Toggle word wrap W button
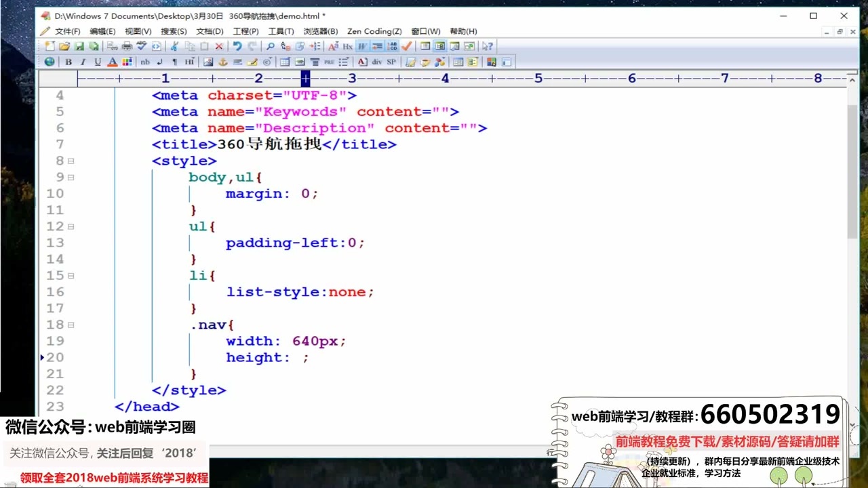 coord(363,46)
